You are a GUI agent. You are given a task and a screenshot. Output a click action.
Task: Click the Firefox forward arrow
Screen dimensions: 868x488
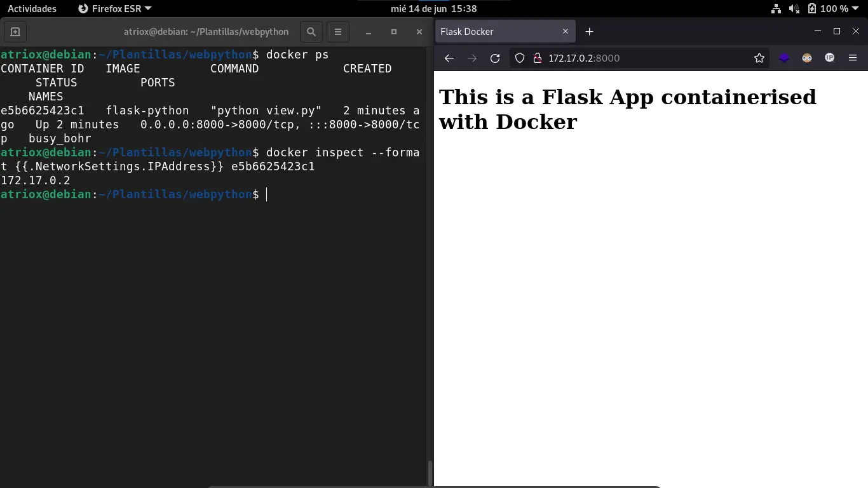pyautogui.click(x=472, y=58)
